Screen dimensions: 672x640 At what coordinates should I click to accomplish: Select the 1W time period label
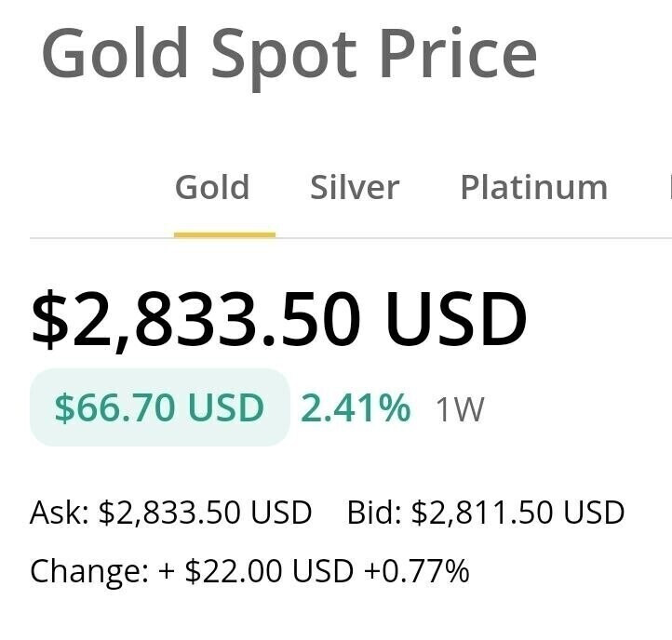[460, 409]
